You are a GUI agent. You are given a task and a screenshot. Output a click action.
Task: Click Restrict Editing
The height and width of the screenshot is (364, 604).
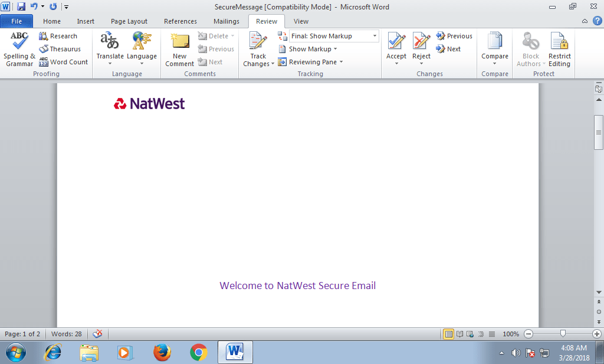click(x=559, y=49)
